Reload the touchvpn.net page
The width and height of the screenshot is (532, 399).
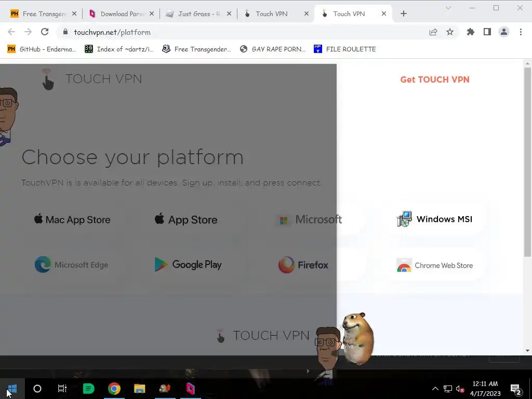(x=45, y=32)
